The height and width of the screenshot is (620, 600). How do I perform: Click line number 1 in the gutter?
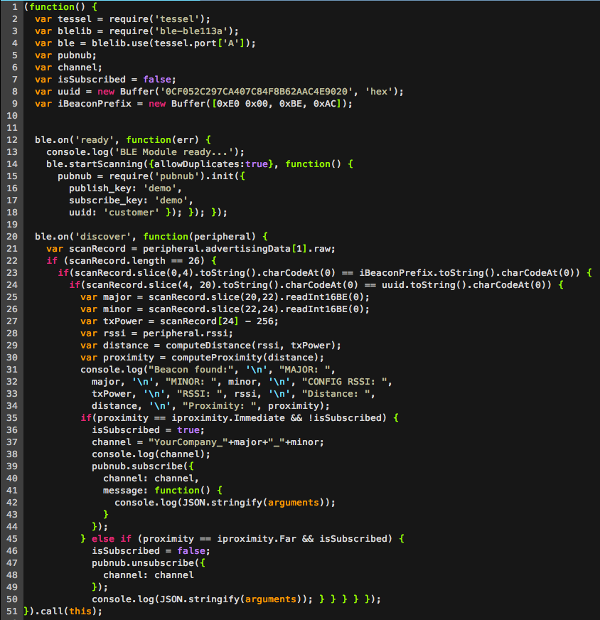10,7
